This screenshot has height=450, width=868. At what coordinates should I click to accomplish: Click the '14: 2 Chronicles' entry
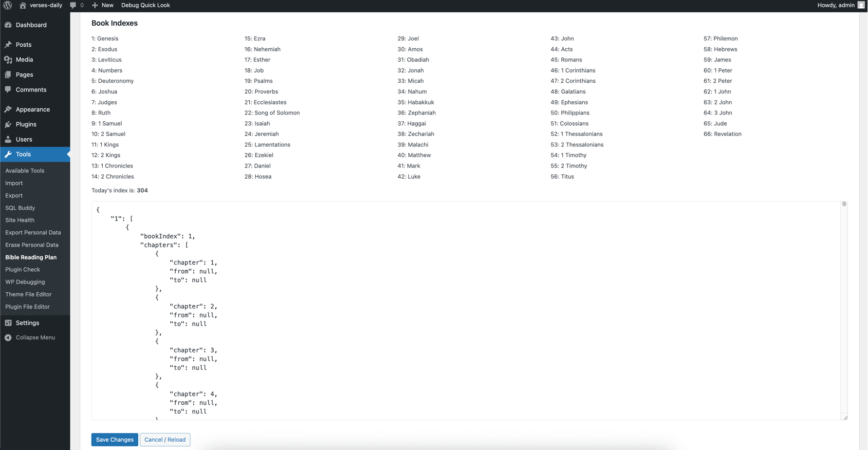pyautogui.click(x=112, y=176)
